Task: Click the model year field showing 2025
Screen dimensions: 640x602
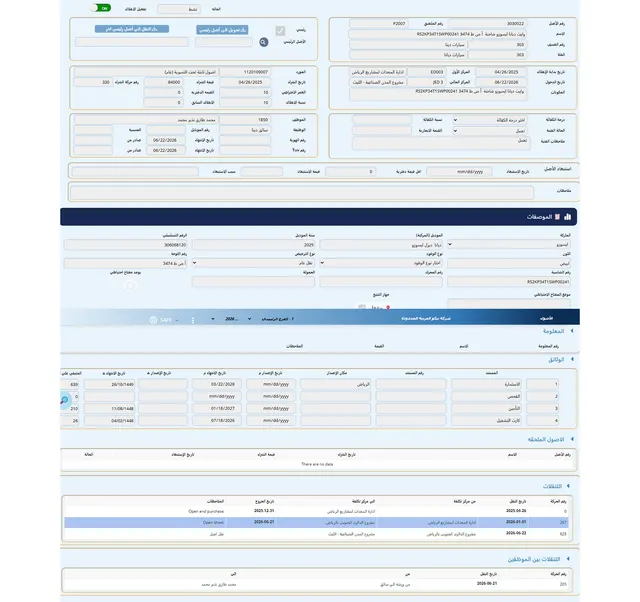Action: pos(253,244)
